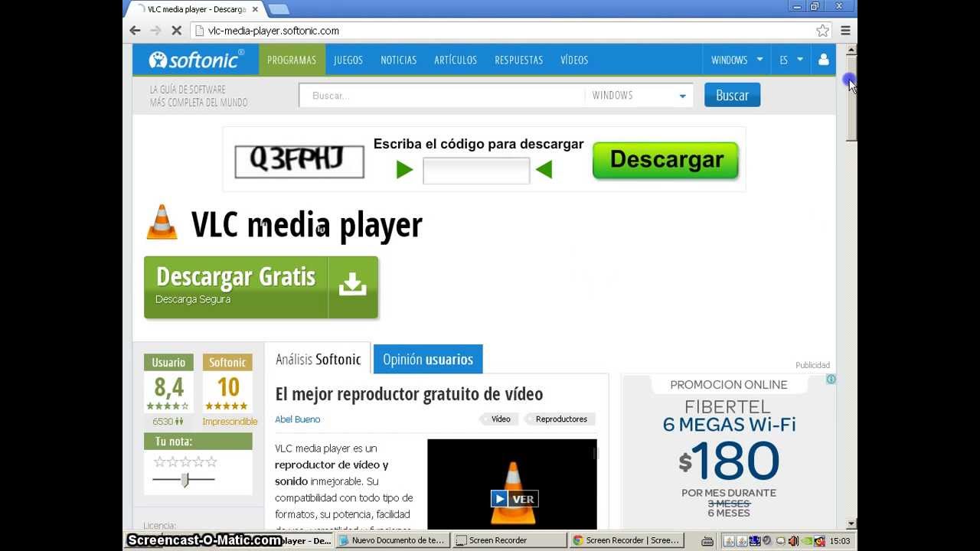Open the JUEGOS menu item
980x551 pixels.
tap(348, 60)
